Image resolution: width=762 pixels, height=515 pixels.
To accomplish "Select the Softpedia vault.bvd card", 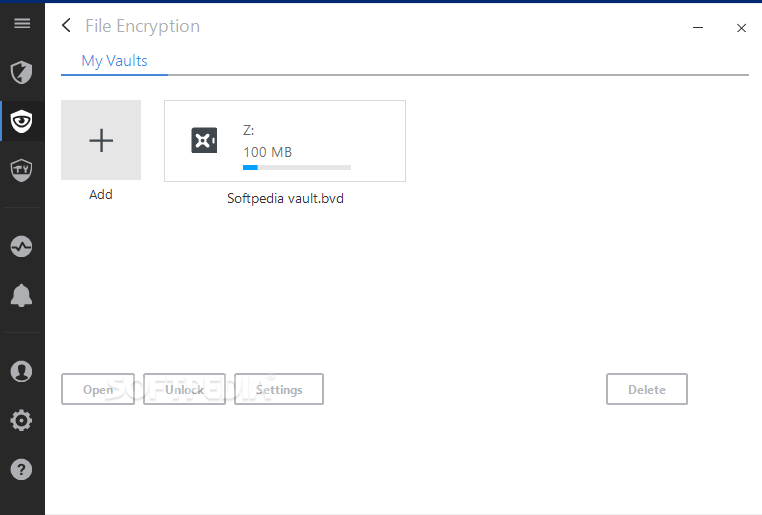I will tap(285, 141).
